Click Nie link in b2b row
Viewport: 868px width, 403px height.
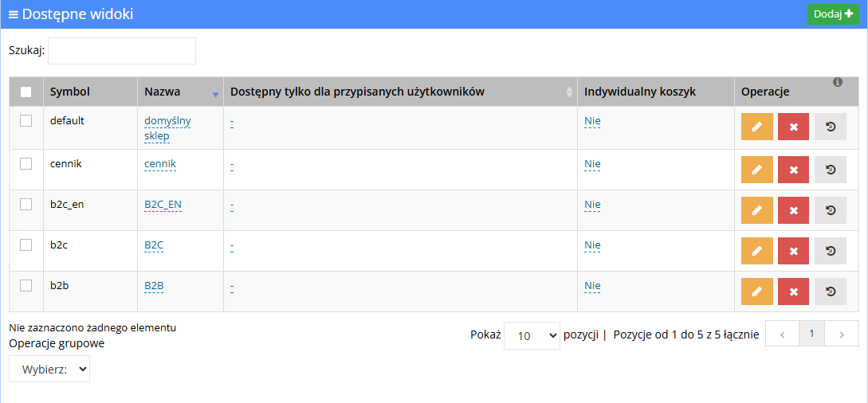pyautogui.click(x=592, y=287)
